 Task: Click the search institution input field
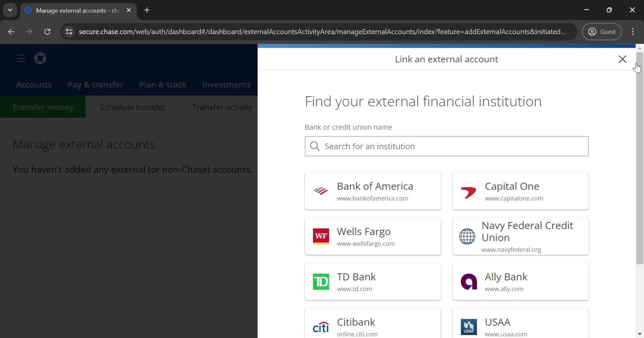(x=447, y=146)
